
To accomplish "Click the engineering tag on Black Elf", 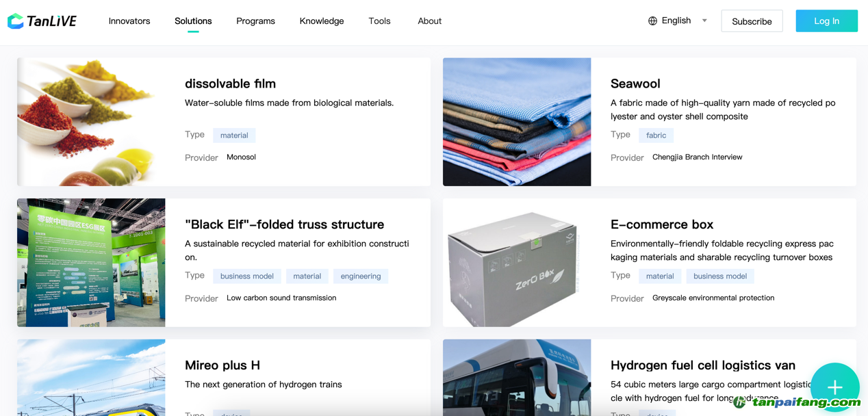I will 361,276.
